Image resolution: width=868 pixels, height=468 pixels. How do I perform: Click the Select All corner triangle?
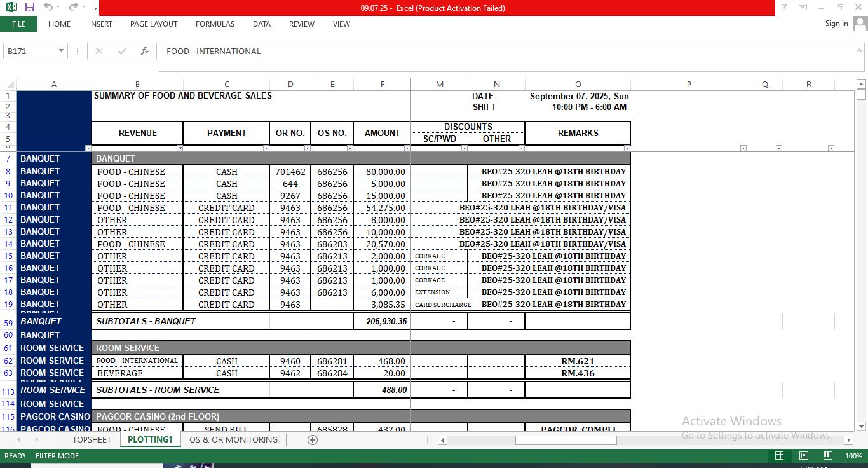click(x=8, y=84)
